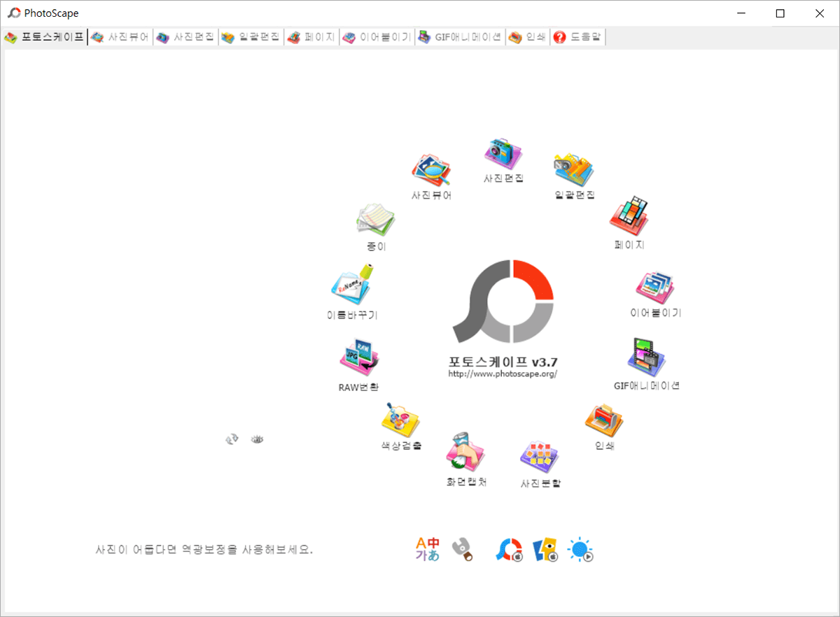Viewport: 840px width, 617px height.
Task: Click the 포토스케이프 v3.7 title text
Action: pos(503,362)
